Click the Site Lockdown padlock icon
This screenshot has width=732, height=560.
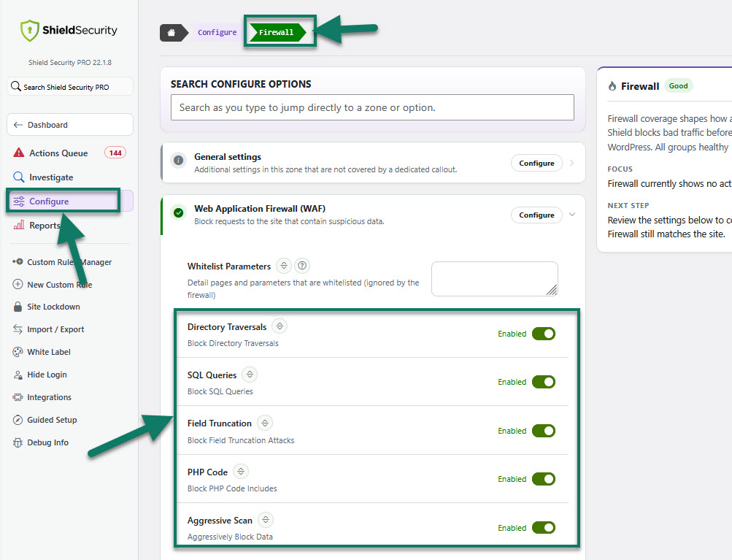tap(18, 307)
